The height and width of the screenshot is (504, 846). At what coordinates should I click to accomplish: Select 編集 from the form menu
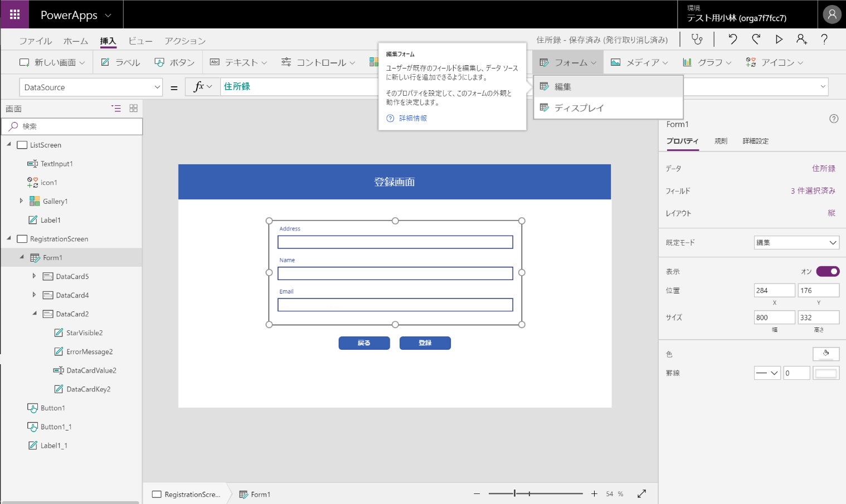(x=563, y=87)
